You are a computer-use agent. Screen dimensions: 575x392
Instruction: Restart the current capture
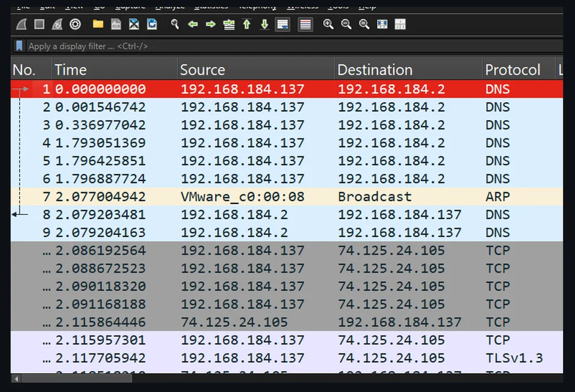pos(57,25)
